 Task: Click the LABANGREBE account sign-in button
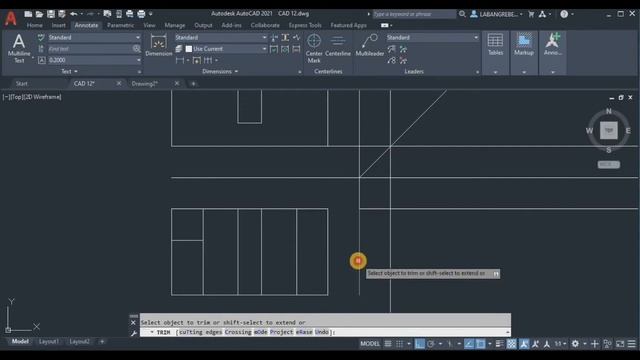pos(496,14)
